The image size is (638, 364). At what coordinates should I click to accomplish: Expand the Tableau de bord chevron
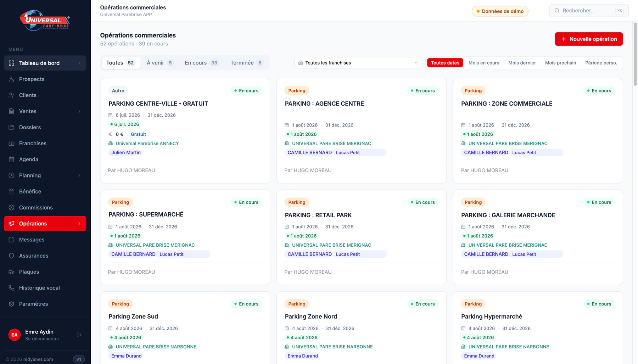pyautogui.click(x=79, y=63)
